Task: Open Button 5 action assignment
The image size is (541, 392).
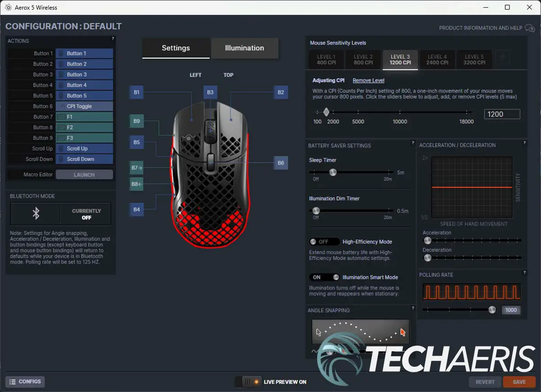Action: (84, 96)
